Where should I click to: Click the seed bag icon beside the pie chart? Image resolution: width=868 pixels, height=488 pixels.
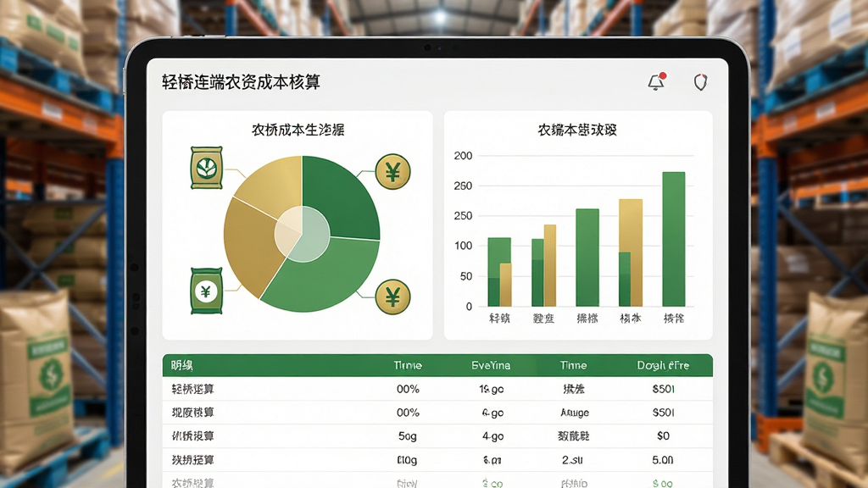(x=207, y=168)
